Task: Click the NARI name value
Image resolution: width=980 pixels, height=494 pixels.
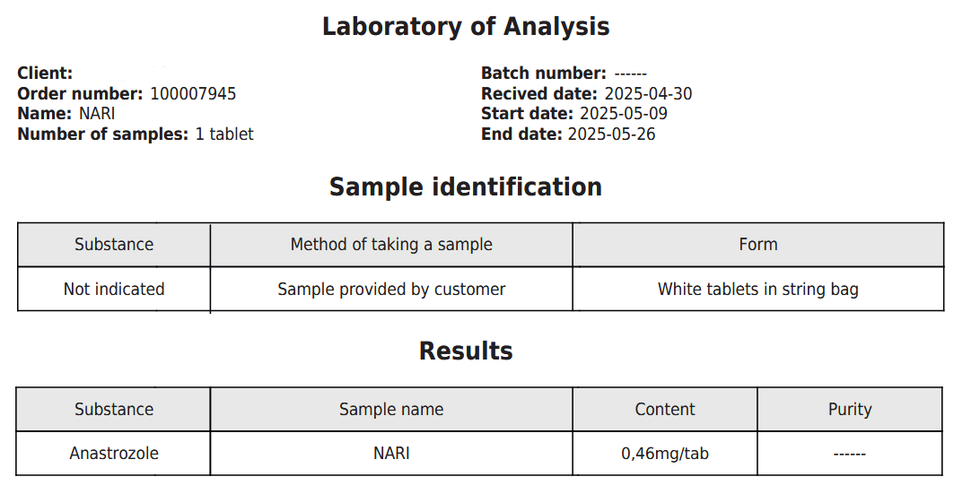Action: coord(97,114)
